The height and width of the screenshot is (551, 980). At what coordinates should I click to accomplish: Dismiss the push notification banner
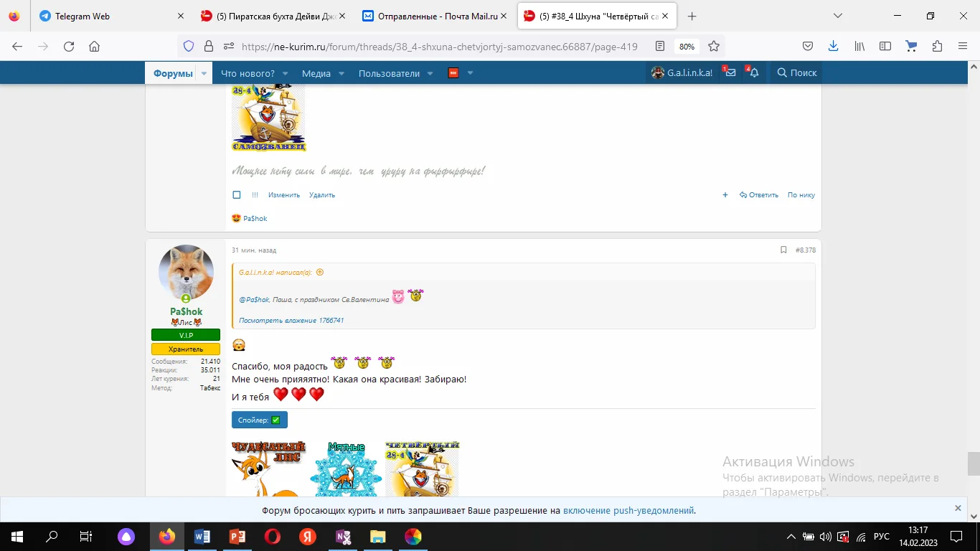958,508
